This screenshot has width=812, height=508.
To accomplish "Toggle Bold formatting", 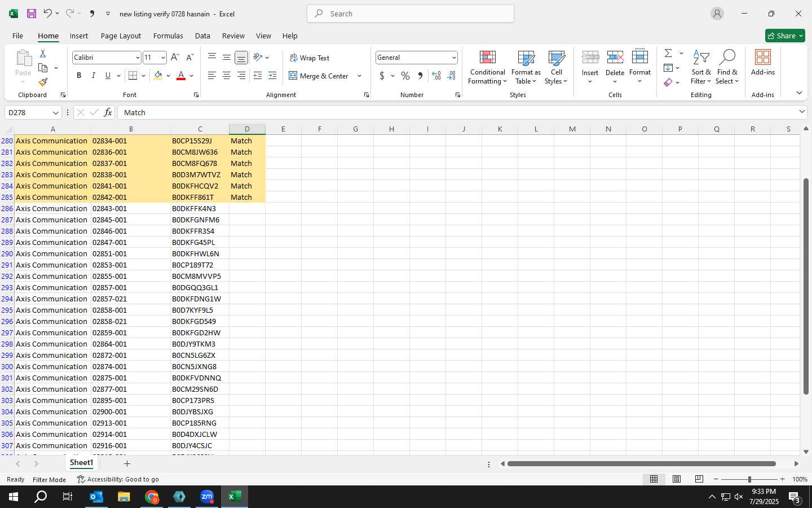I will [x=79, y=76].
